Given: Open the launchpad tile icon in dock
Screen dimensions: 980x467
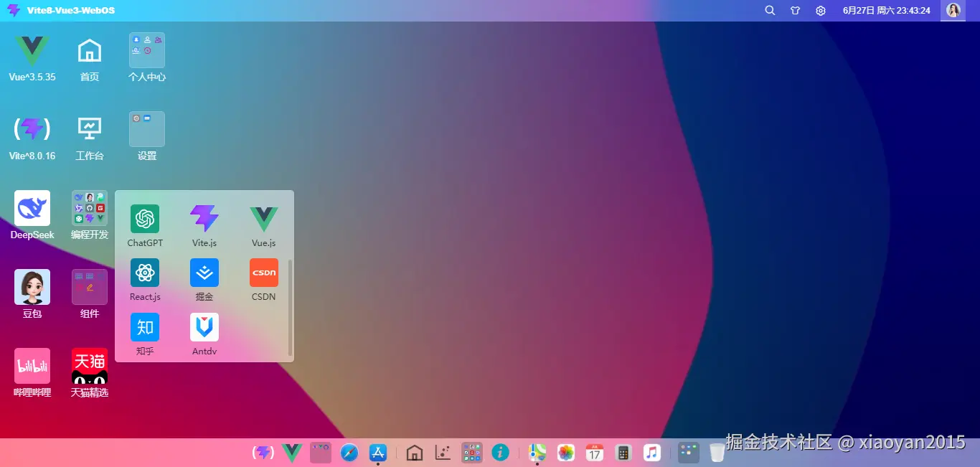Looking at the screenshot, I should [x=689, y=453].
